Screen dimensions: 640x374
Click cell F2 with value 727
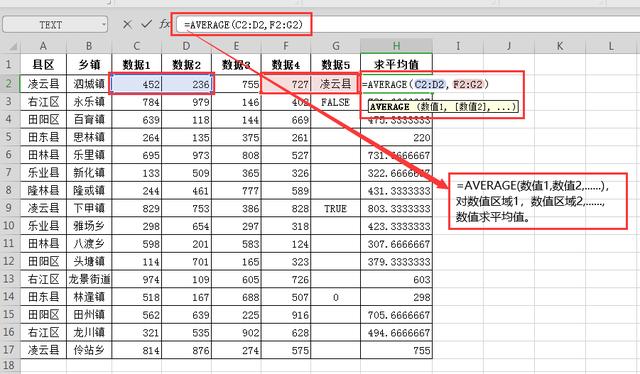pyautogui.click(x=286, y=84)
